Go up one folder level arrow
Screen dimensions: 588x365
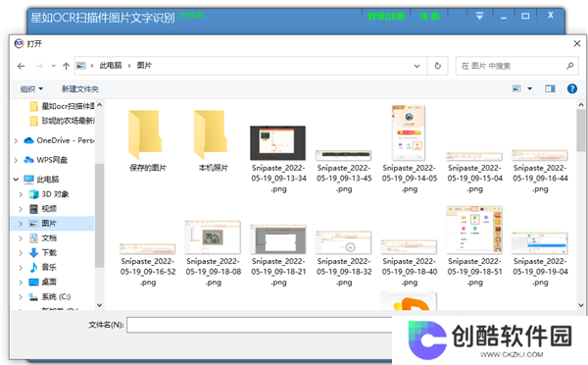pyautogui.click(x=66, y=66)
